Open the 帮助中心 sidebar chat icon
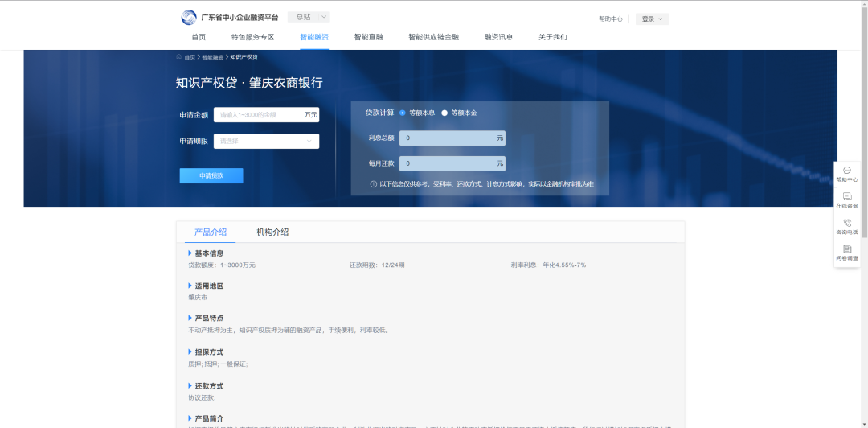Screen dimensions: 868x428 pos(847,171)
